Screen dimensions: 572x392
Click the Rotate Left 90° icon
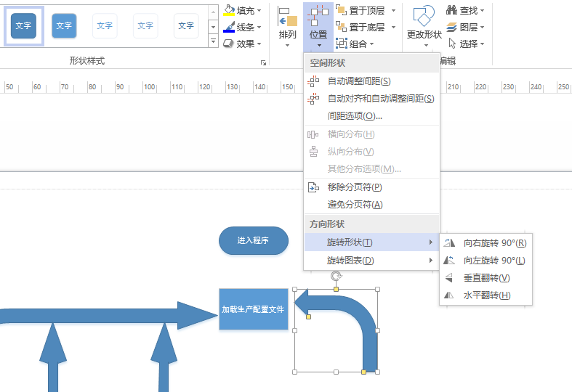pos(449,260)
